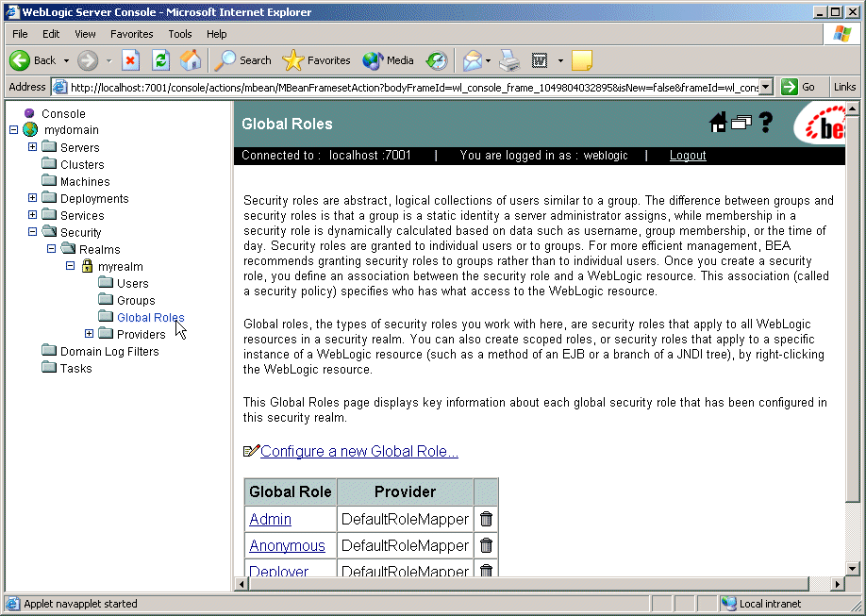
Task: Open the Search pane from toolbar
Action: tap(243, 60)
